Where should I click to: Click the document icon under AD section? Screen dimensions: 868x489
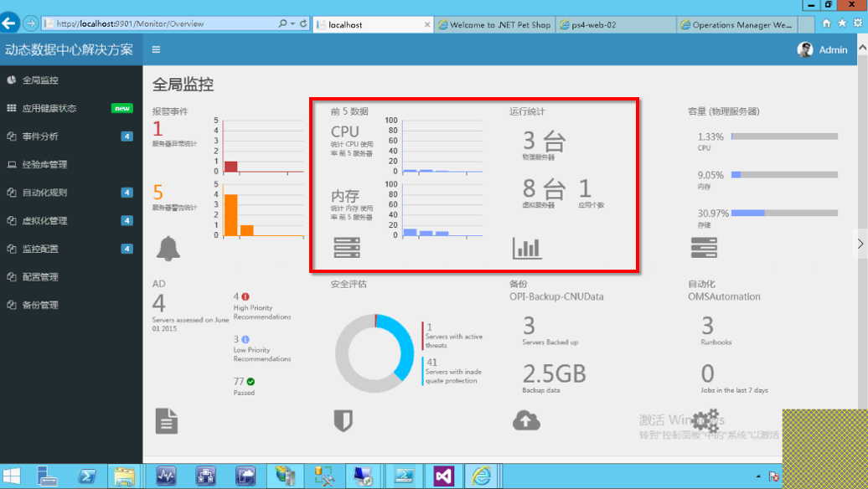[167, 420]
